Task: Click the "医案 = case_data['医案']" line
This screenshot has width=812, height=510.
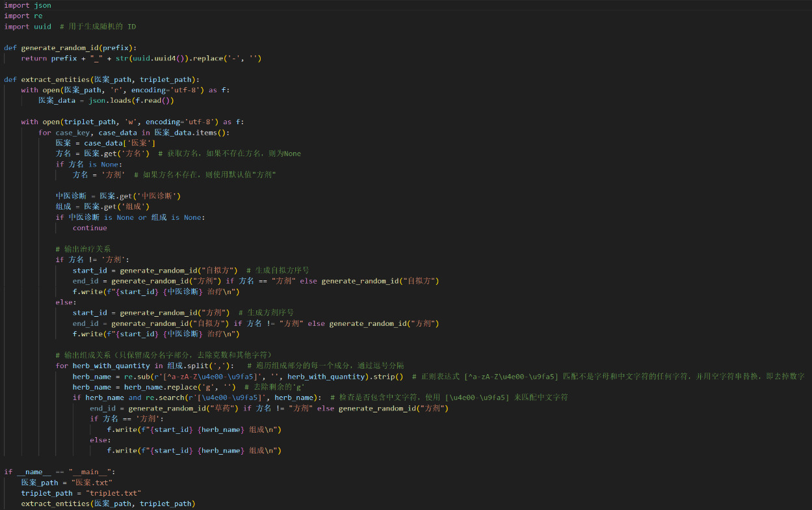Action: coord(105,143)
